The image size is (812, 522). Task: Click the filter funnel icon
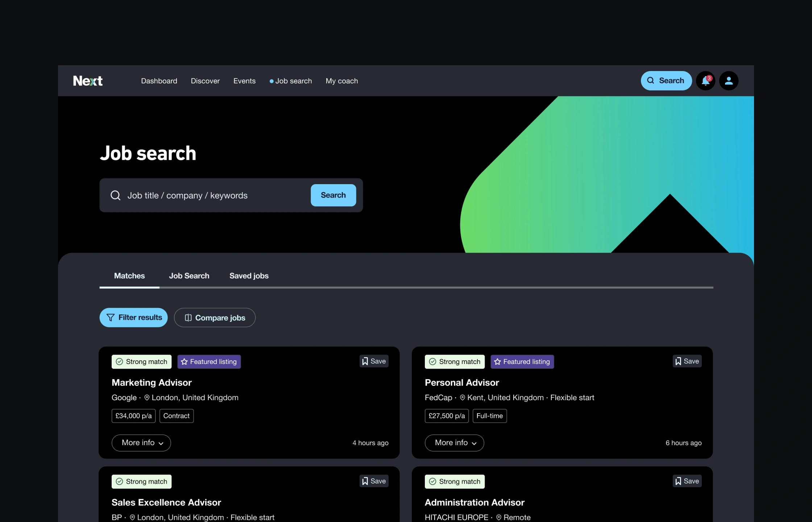(x=111, y=318)
